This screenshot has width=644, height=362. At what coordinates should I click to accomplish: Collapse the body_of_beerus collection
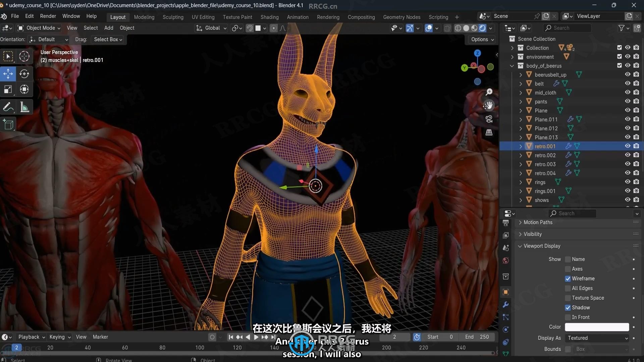[512, 66]
